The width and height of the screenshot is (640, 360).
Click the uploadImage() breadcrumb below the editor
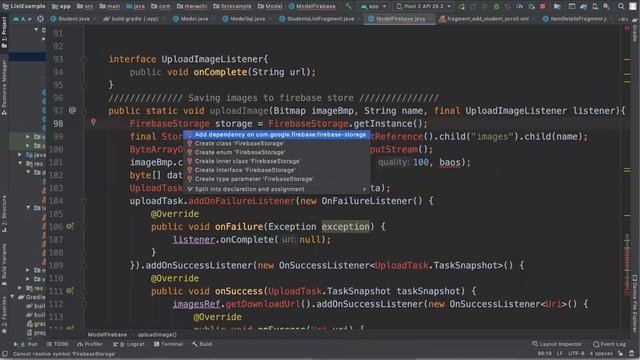157,335
